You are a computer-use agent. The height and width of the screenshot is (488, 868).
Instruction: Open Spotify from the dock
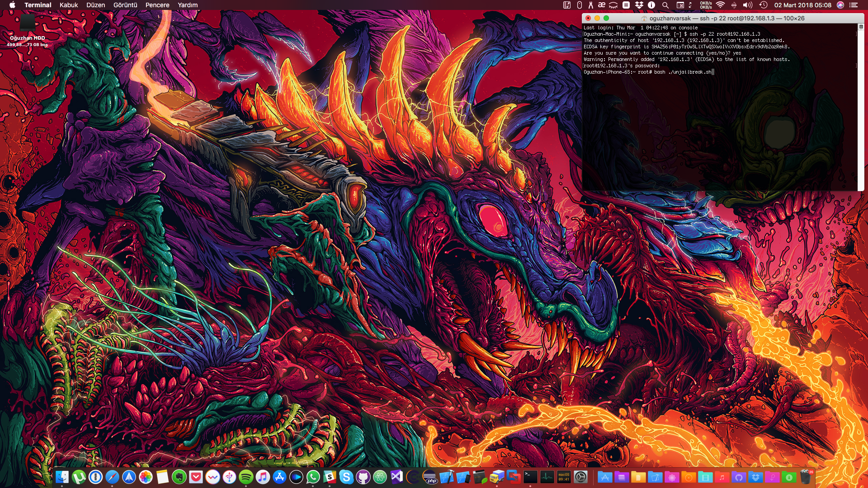tap(246, 477)
